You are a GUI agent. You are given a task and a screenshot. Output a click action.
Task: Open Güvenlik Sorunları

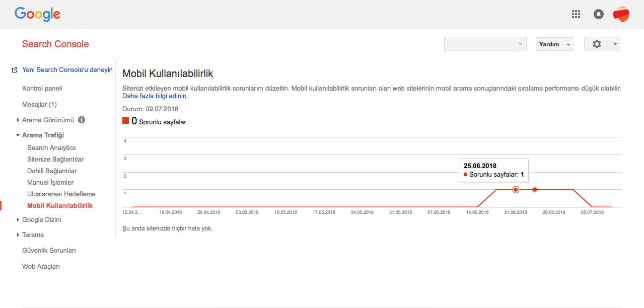coord(49,250)
